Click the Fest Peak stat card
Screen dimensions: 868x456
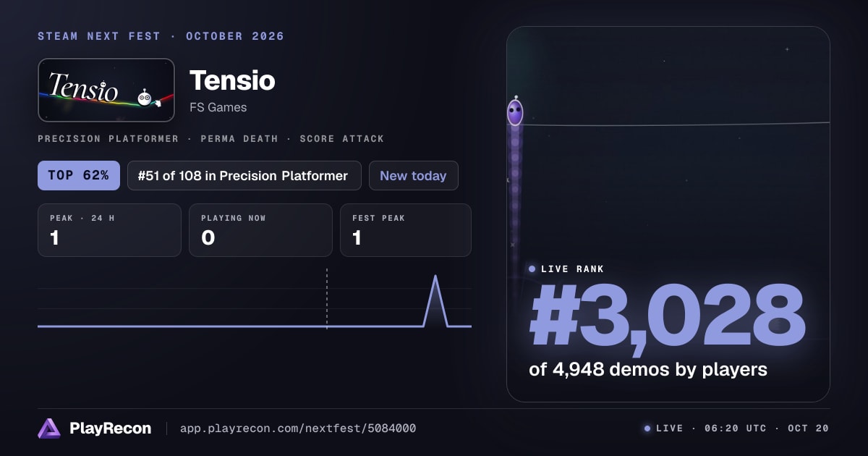pyautogui.click(x=406, y=230)
